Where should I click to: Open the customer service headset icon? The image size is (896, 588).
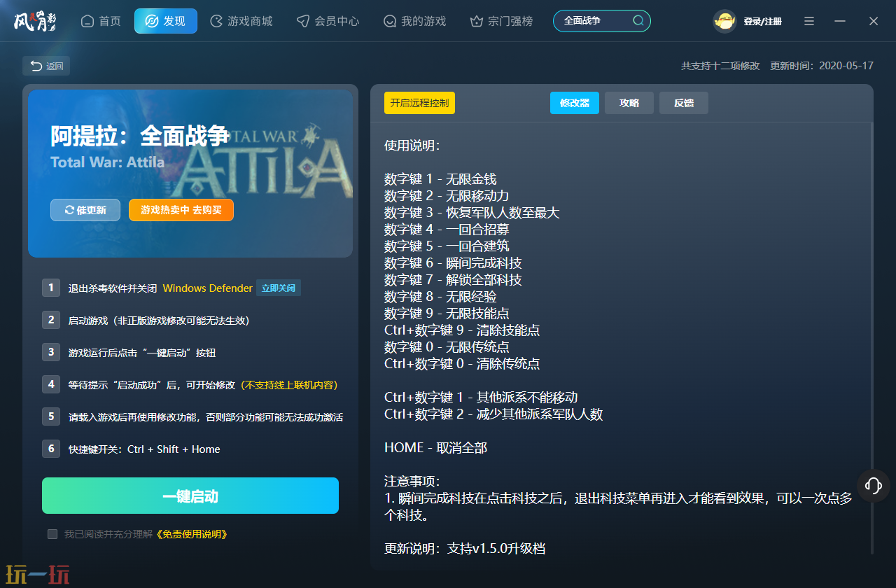coord(873,485)
